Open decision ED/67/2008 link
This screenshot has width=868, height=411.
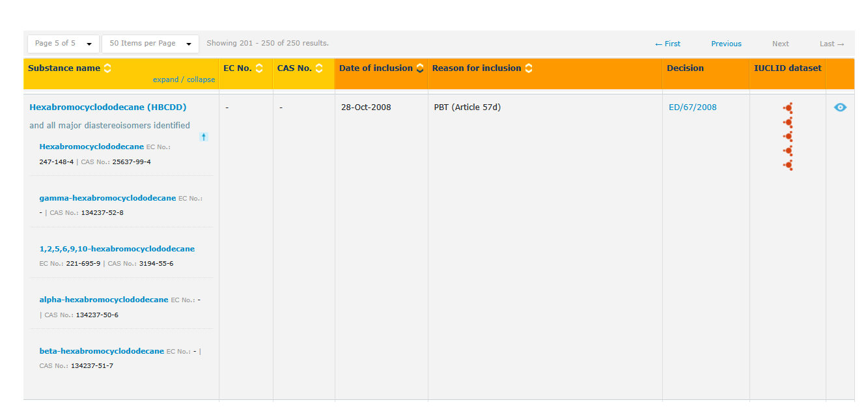(x=692, y=107)
